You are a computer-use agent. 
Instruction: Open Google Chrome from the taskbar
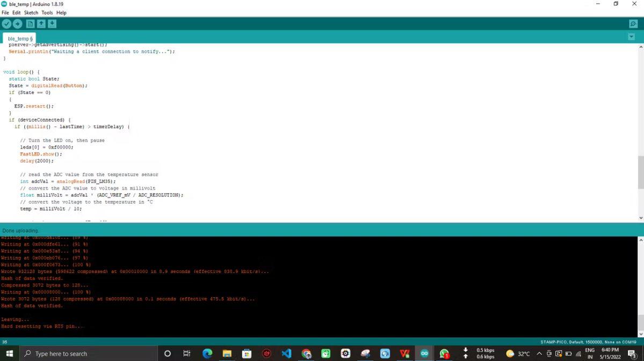(306, 353)
